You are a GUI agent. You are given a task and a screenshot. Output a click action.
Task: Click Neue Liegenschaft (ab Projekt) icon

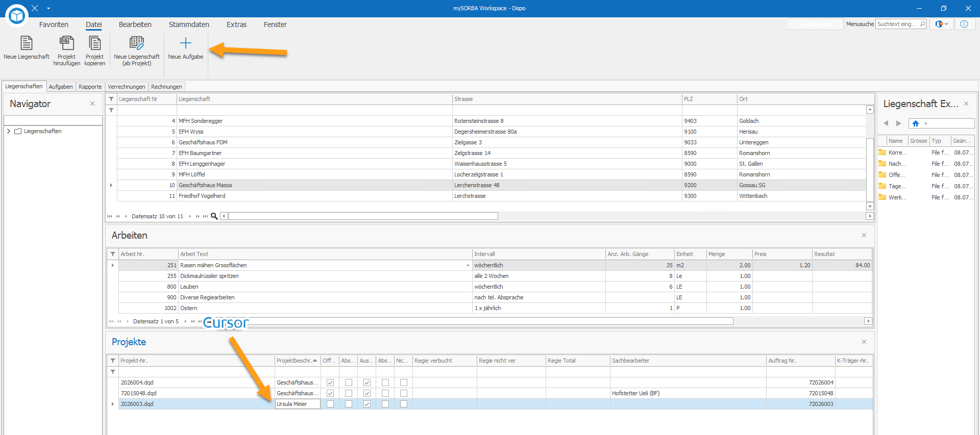pyautogui.click(x=137, y=43)
